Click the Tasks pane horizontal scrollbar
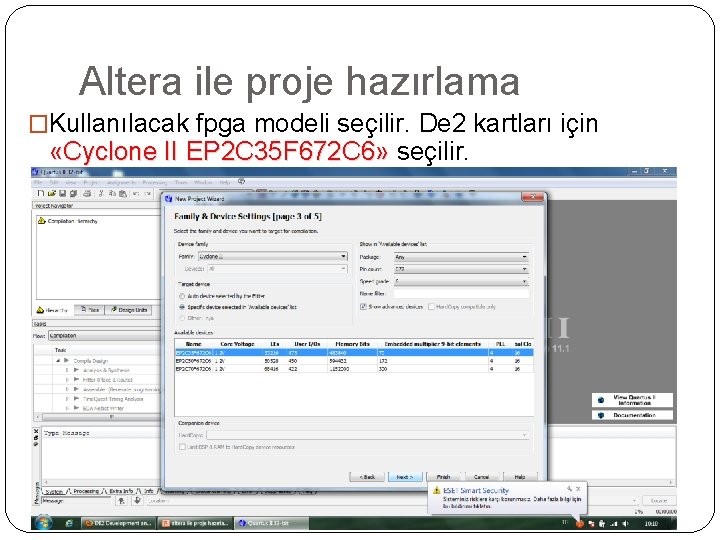The height and width of the screenshot is (540, 720). pyautogui.click(x=101, y=417)
